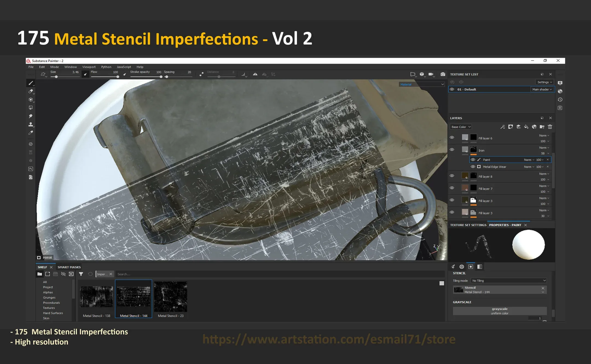Hide the Paint effect eye icon

(473, 160)
